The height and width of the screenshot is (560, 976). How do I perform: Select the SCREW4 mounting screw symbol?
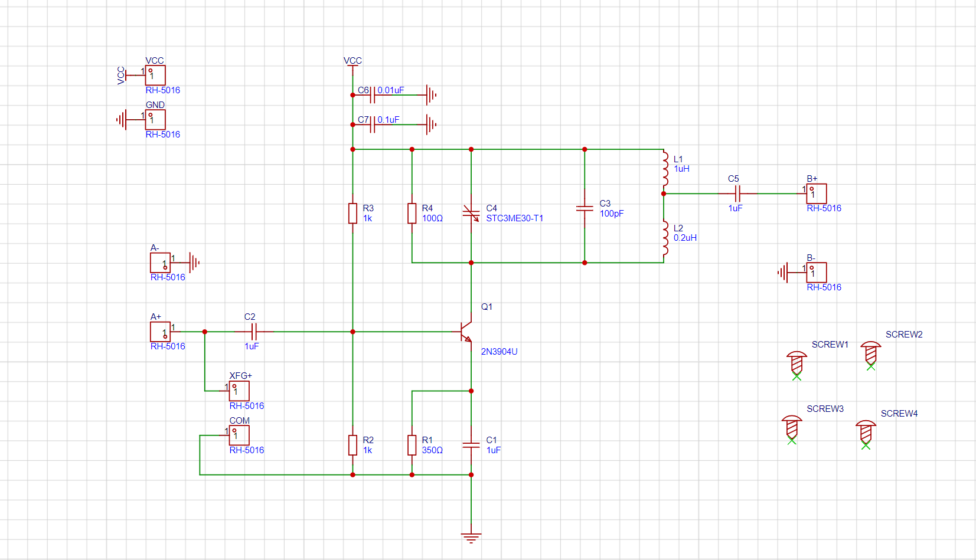pos(866,432)
